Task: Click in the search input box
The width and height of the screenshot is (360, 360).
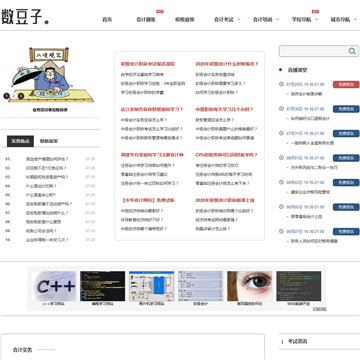Action: click(314, 51)
